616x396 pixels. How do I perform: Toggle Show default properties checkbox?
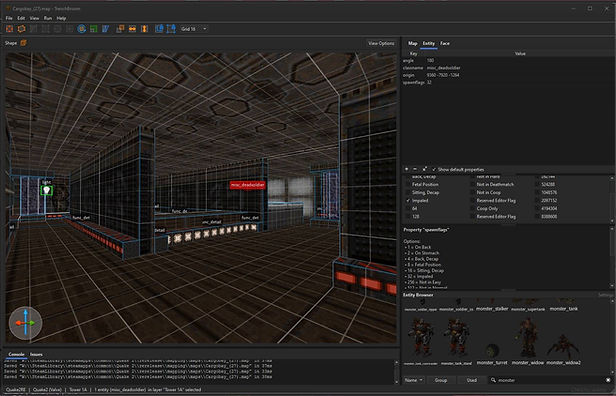click(458, 170)
